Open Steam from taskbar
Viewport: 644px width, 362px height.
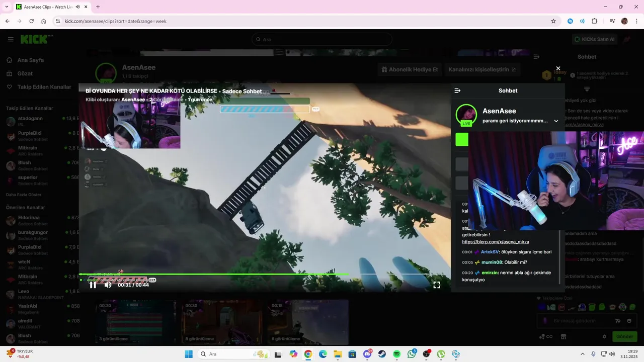[382, 354]
